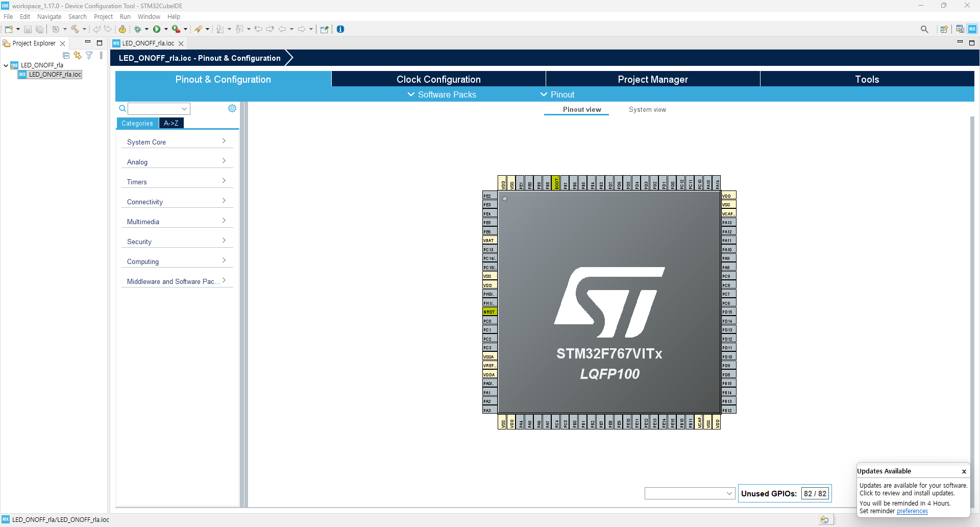Click the yellow-green NRST pin on chip
Image resolution: width=980 pixels, height=527 pixels.
tap(489, 312)
